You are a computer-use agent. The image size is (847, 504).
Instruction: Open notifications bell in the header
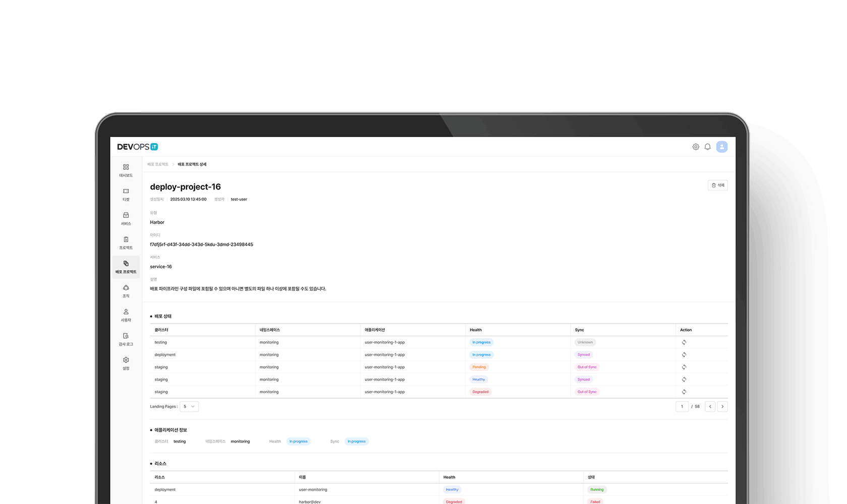(708, 147)
